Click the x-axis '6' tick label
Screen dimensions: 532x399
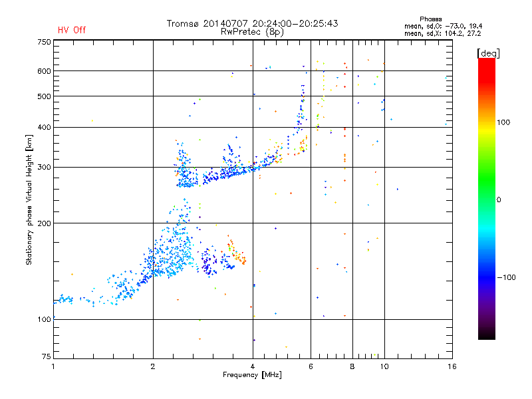311,366
